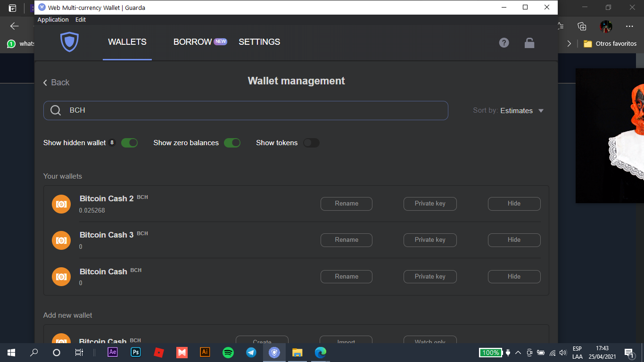Click the Bitcoin Cash 3 coin icon
Screen dimensions: 644x362
coord(61,240)
